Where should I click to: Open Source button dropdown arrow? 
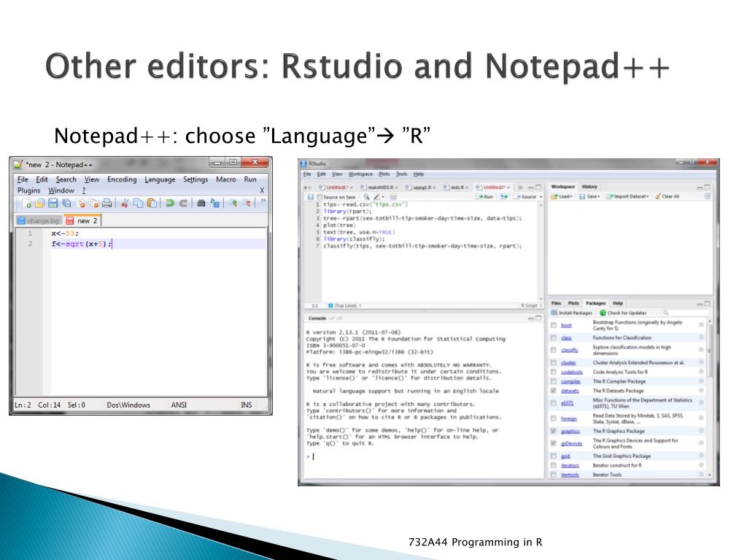pyautogui.click(x=541, y=197)
